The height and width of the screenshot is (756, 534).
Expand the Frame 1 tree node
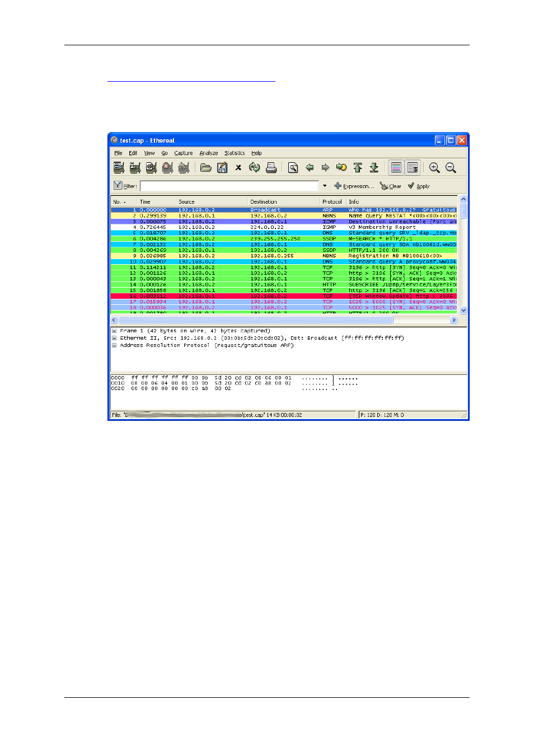[114, 331]
